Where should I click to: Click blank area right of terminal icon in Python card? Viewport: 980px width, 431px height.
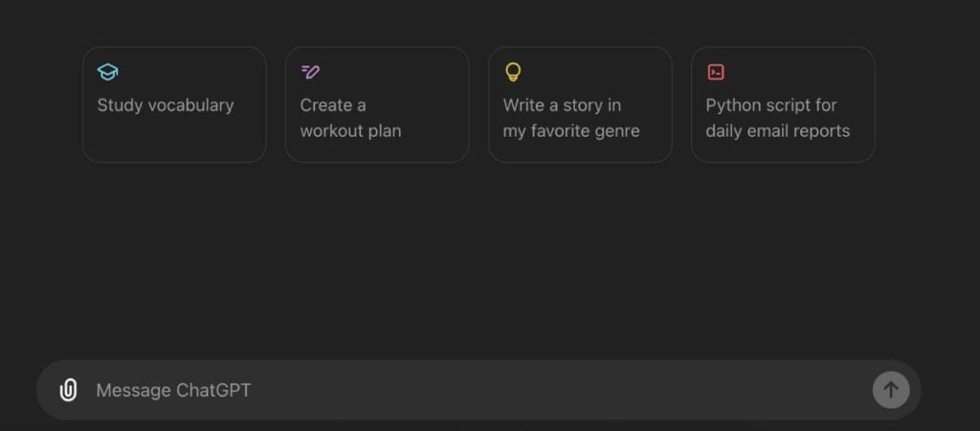coord(804,72)
